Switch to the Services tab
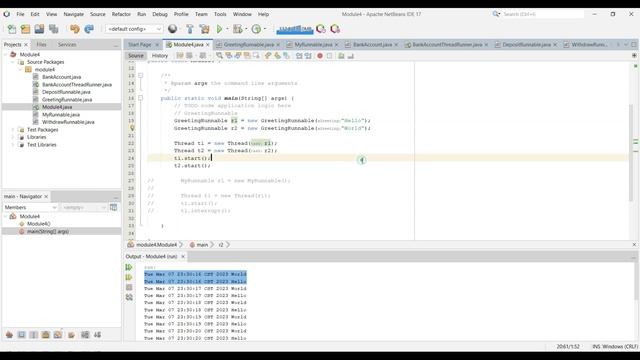The height and width of the screenshot is (360, 640). click(x=67, y=44)
